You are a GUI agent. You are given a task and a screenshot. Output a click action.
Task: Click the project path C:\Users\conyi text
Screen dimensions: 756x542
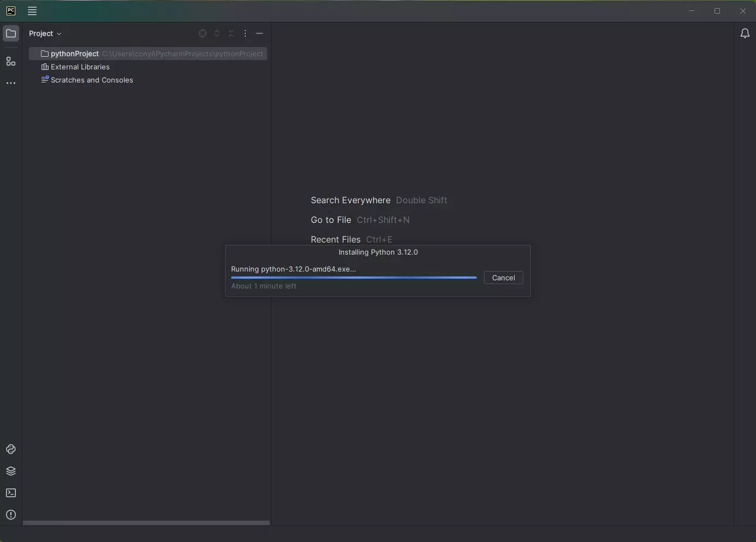[182, 54]
